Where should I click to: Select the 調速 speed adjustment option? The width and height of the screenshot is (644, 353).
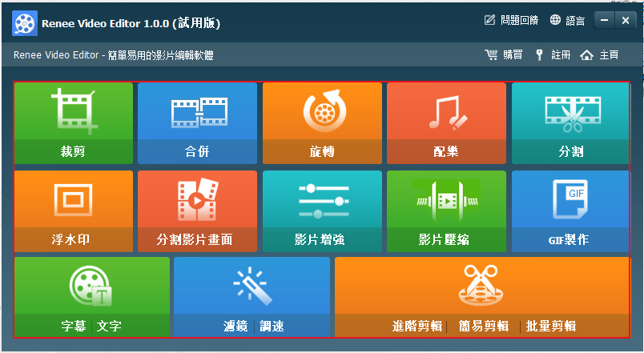(x=272, y=326)
